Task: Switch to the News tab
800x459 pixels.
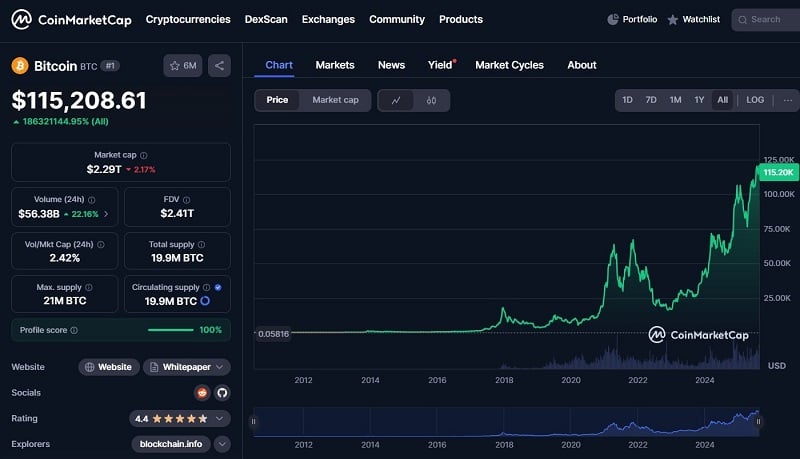Action: [x=391, y=65]
